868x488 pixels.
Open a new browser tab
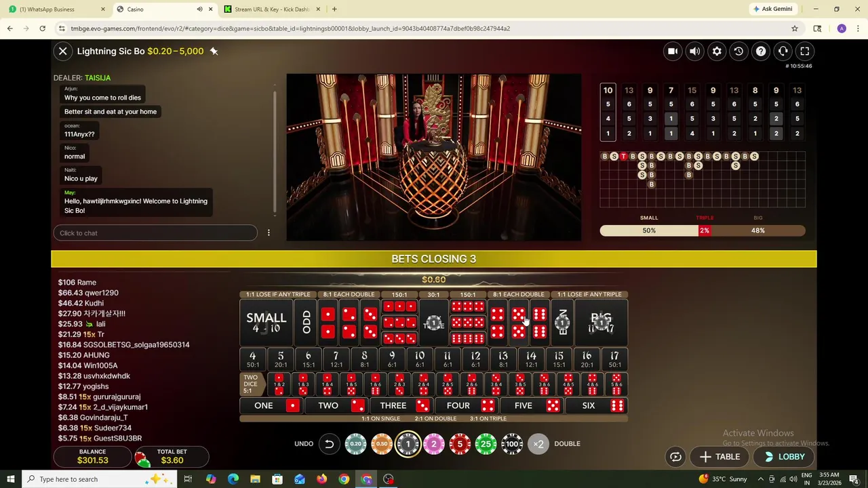334,9
